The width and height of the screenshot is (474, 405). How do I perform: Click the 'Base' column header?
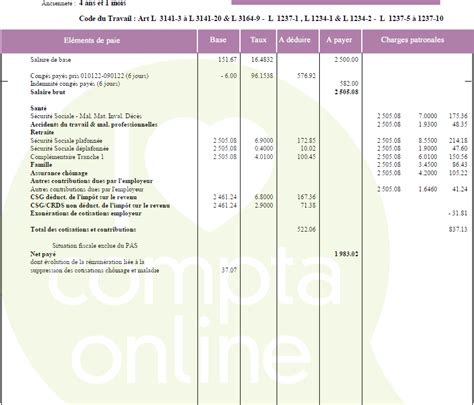(x=218, y=40)
